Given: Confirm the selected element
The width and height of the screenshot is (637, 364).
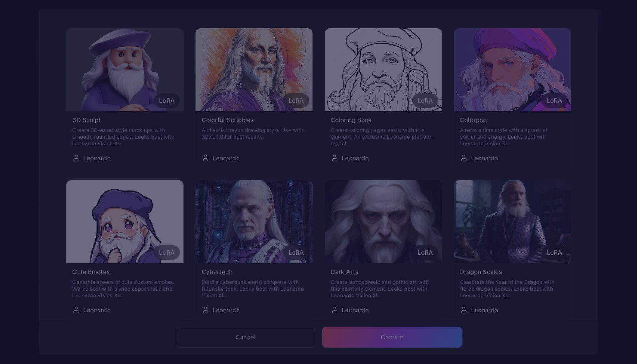Looking at the screenshot, I should [x=392, y=337].
